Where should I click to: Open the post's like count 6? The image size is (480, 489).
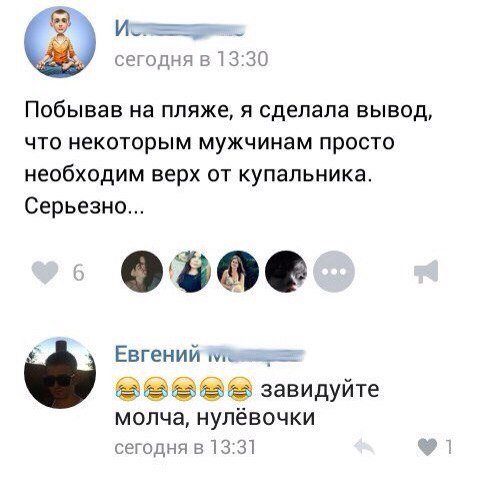pyautogui.click(x=78, y=273)
